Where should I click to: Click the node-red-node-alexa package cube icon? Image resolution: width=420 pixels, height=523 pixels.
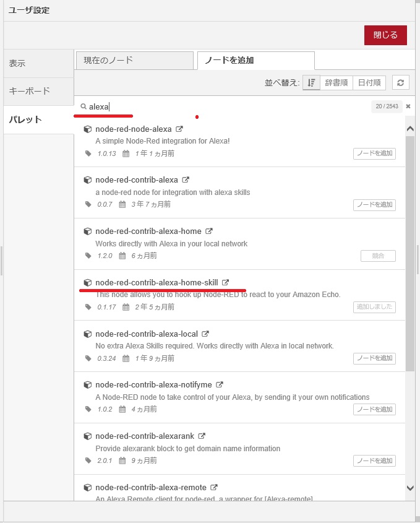(87, 129)
